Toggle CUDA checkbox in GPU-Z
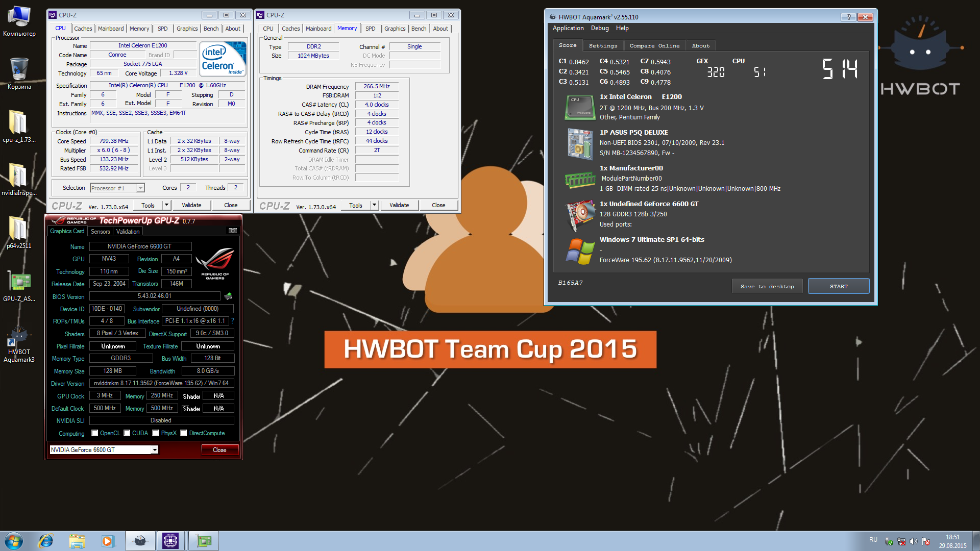 (127, 433)
